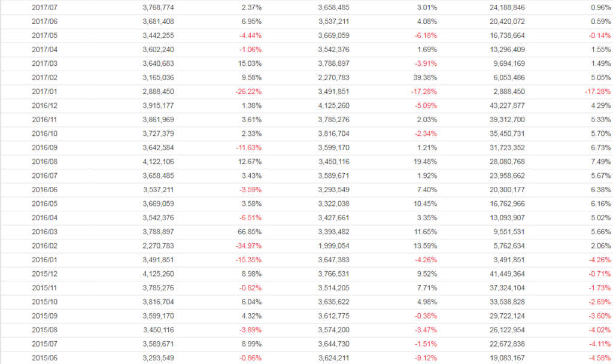Click the 3,442,255 value in row 2017/05
This screenshot has height=364, width=613.
click(159, 36)
